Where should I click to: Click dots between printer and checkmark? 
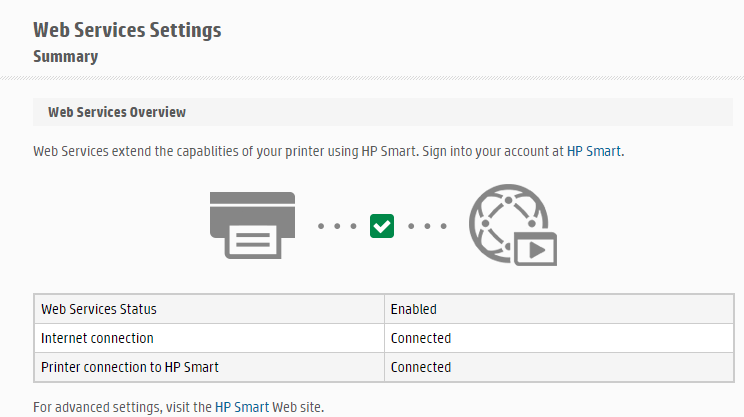pyautogui.click(x=337, y=226)
